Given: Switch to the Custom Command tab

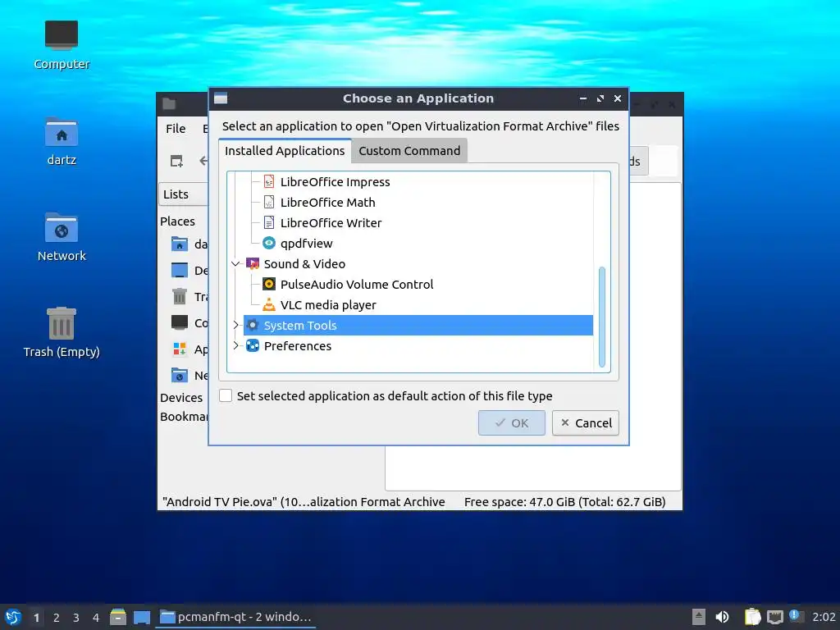Looking at the screenshot, I should pos(409,151).
